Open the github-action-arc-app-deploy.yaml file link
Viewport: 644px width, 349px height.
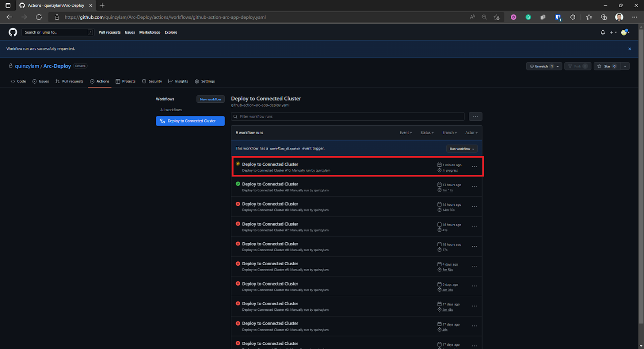[x=260, y=105]
